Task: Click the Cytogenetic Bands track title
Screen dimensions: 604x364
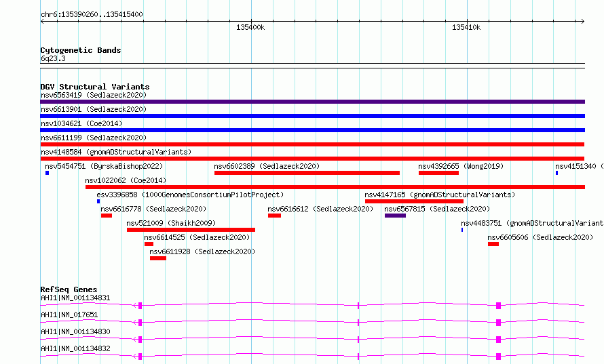Action: pos(81,50)
